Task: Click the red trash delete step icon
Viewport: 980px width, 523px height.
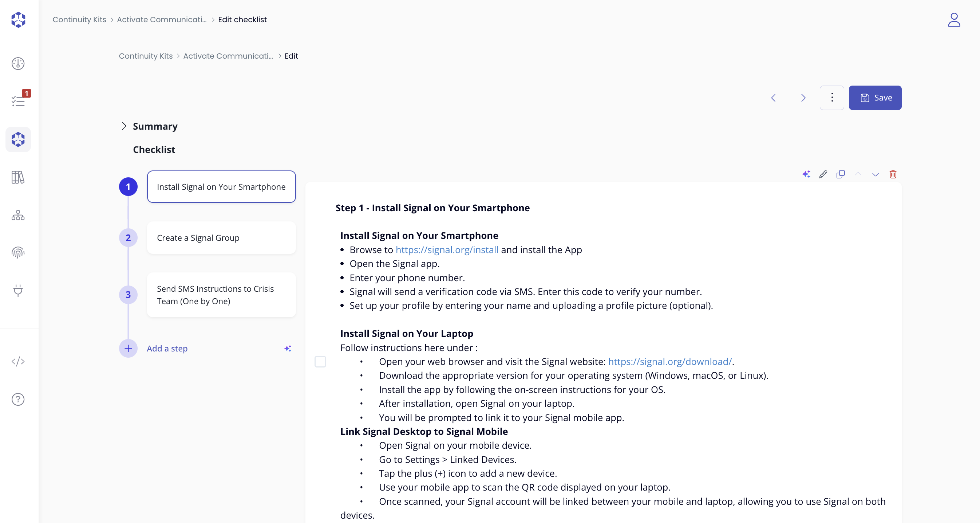Action: 893,174
